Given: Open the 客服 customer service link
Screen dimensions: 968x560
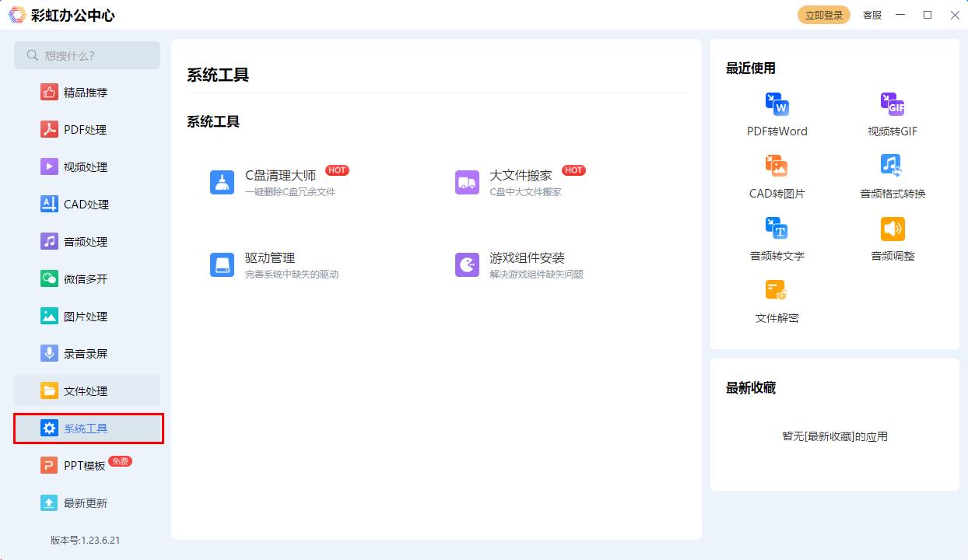Looking at the screenshot, I should pos(872,15).
